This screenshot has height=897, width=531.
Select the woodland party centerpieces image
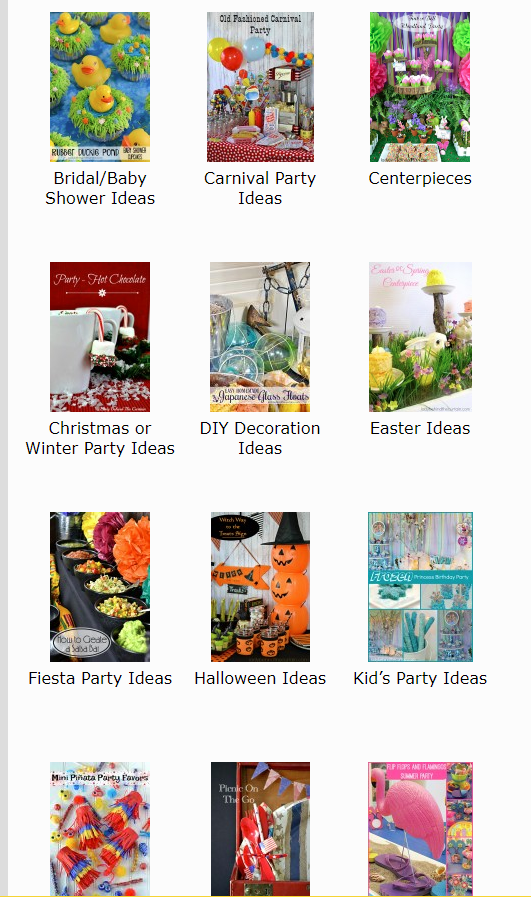420,87
